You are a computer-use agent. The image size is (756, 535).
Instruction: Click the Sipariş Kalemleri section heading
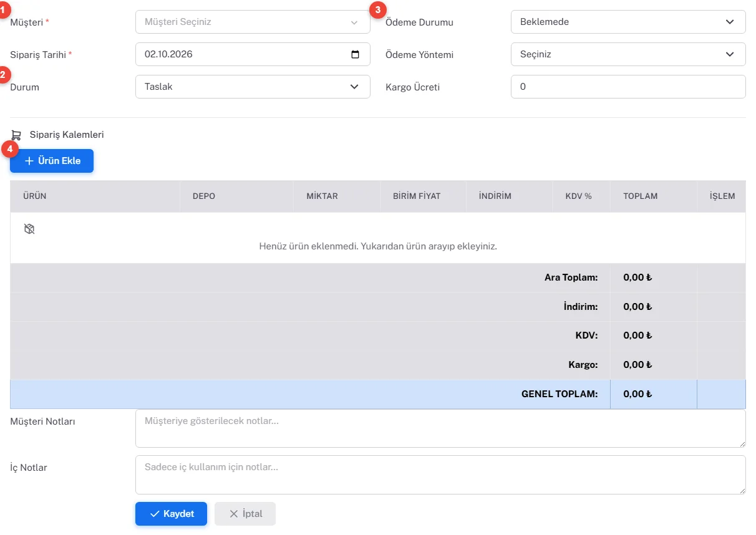[x=67, y=135]
